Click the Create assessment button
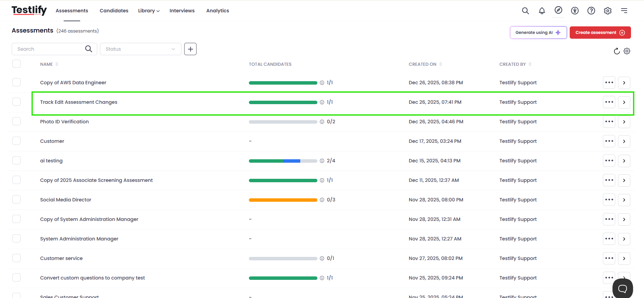 (x=600, y=33)
